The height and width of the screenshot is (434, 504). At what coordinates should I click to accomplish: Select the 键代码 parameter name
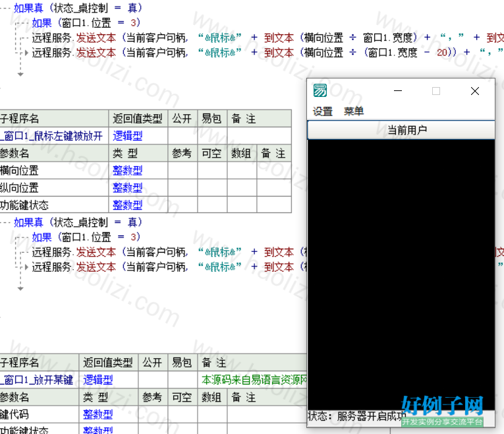[14, 414]
